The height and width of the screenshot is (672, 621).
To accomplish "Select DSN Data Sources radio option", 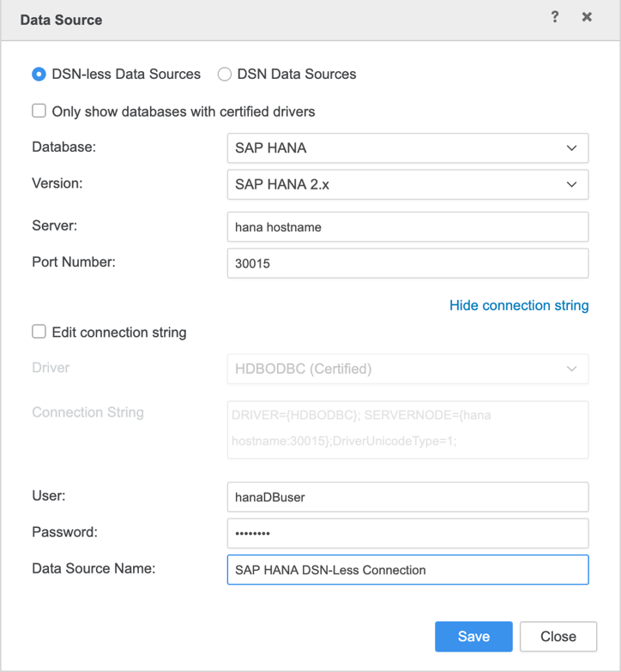I will tap(225, 75).
